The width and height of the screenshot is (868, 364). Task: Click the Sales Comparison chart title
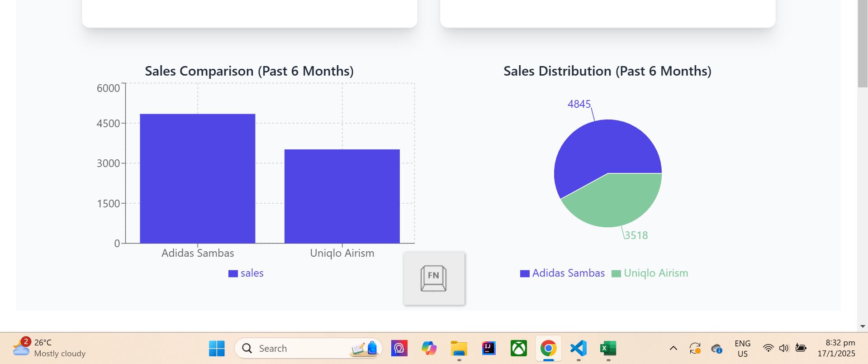[249, 71]
